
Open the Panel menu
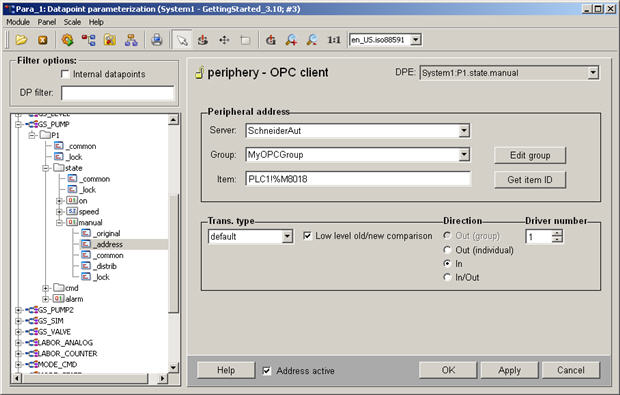click(47, 22)
